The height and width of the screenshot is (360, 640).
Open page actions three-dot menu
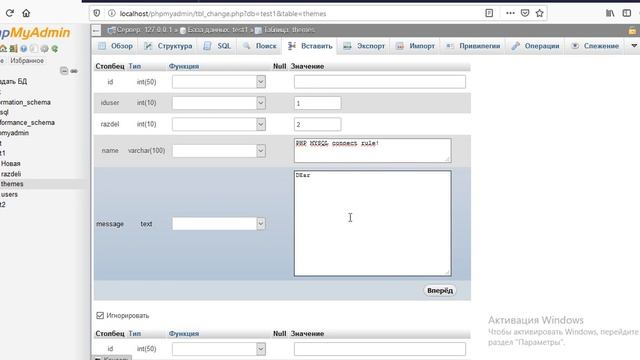coord(510,13)
